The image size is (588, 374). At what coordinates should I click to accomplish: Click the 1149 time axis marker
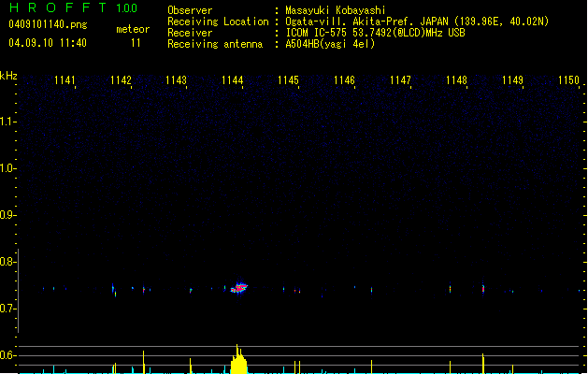[x=512, y=80]
